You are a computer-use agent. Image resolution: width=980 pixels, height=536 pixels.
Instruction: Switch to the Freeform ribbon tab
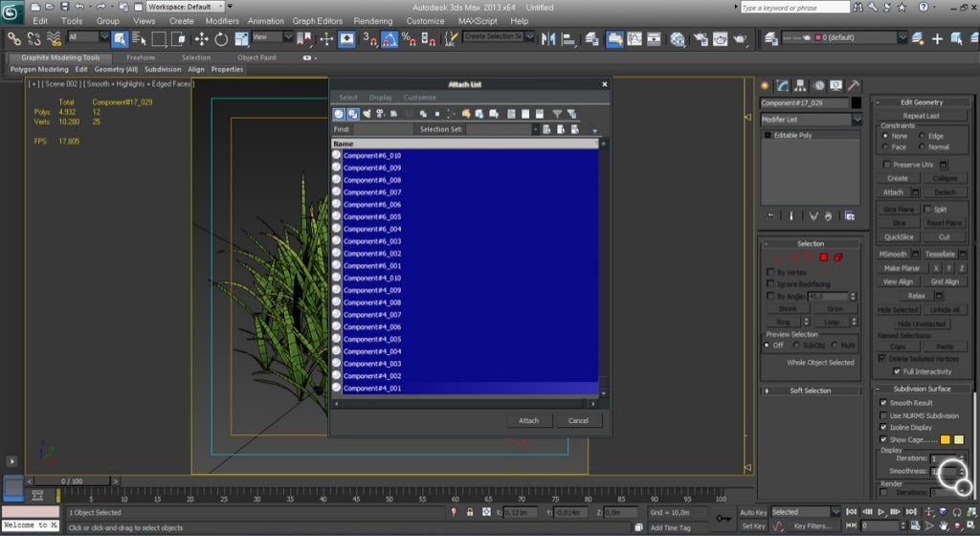pos(141,57)
